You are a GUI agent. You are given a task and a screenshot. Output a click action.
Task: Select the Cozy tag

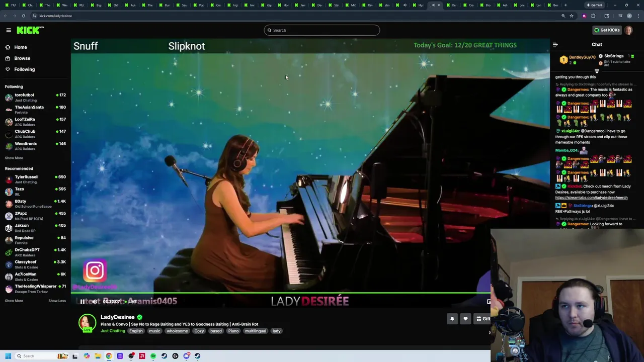click(x=199, y=331)
